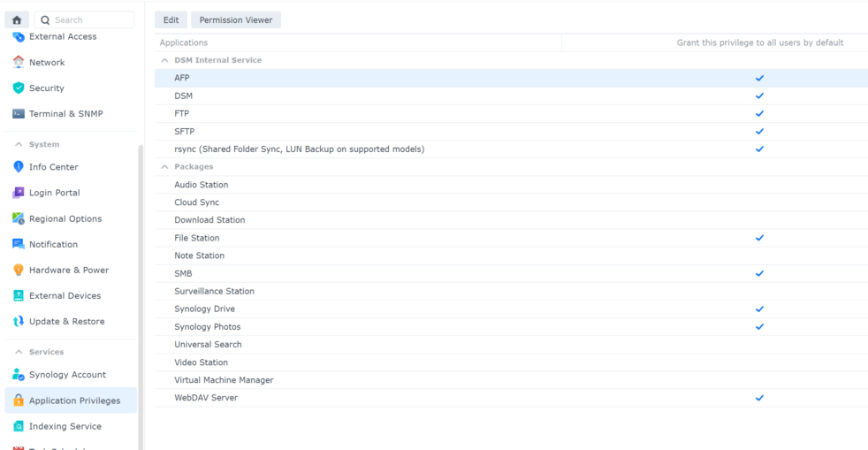The height and width of the screenshot is (450, 868).
Task: Select the Virtual Machine Manager row
Action: (x=512, y=380)
